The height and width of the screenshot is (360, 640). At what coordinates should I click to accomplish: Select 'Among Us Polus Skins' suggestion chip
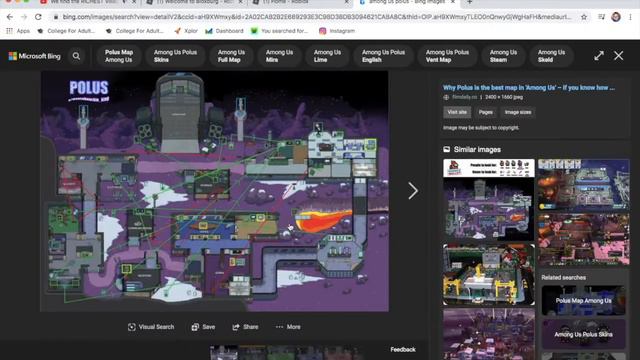[175, 56]
